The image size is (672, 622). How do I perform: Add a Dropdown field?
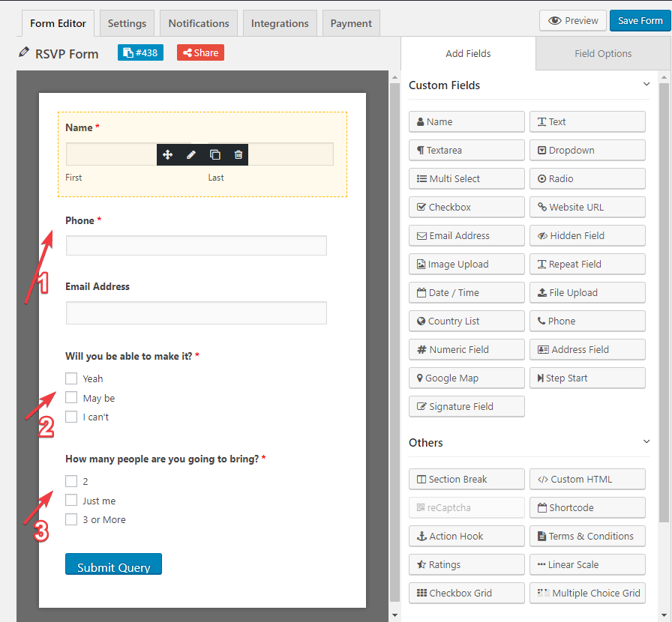pyautogui.click(x=587, y=151)
